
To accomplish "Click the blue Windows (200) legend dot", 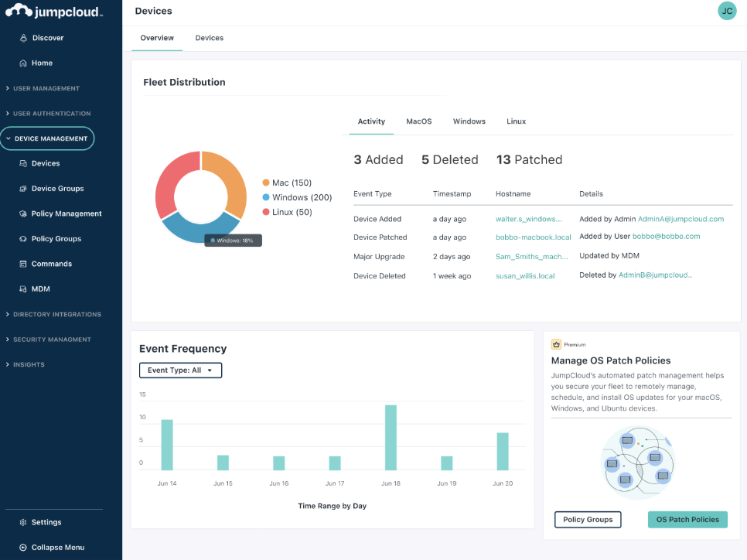I will tap(266, 197).
